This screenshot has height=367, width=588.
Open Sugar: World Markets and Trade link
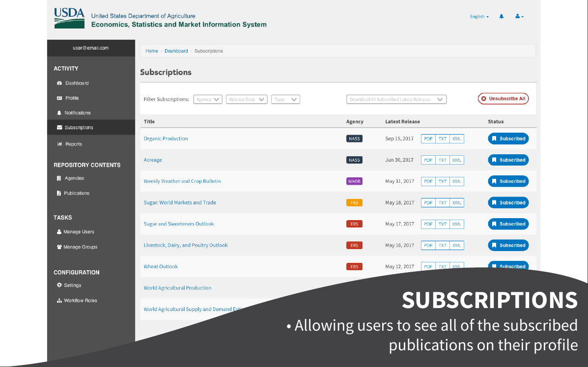tap(180, 202)
